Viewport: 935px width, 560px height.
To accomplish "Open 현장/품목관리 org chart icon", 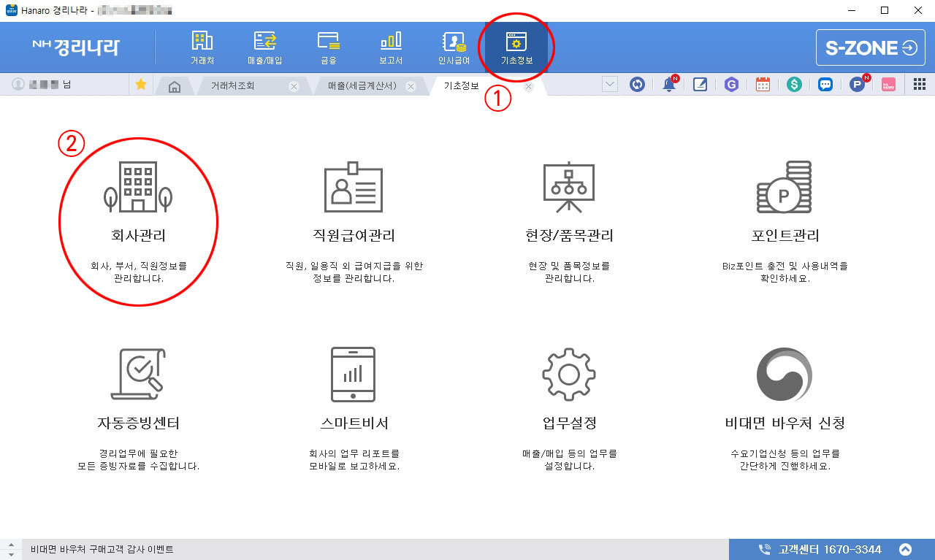I will 568,187.
